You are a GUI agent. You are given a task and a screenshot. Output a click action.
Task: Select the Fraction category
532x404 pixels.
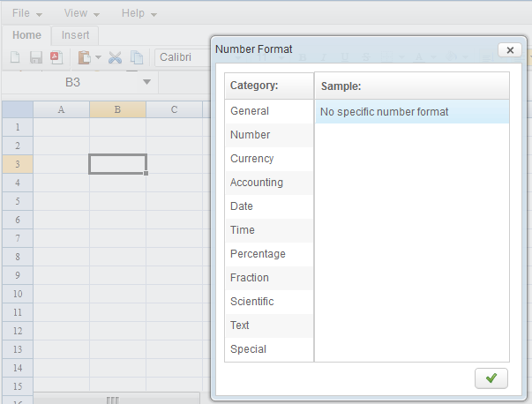[269, 278]
